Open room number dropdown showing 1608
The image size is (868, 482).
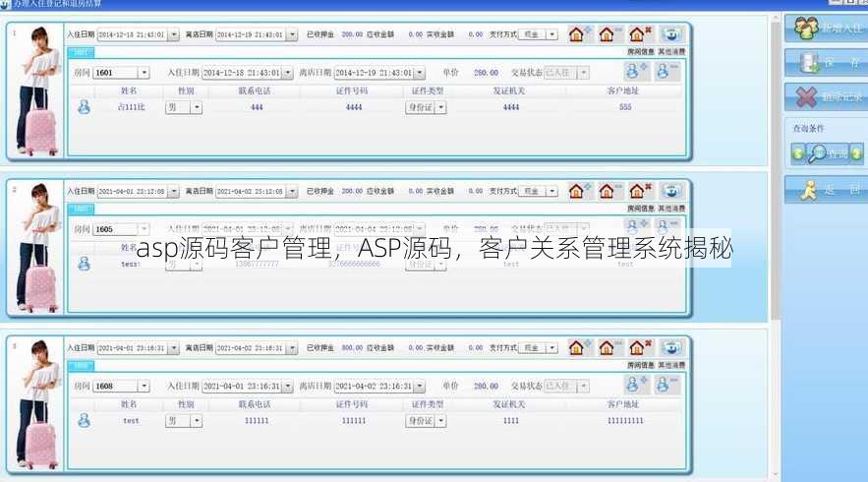pos(144,387)
